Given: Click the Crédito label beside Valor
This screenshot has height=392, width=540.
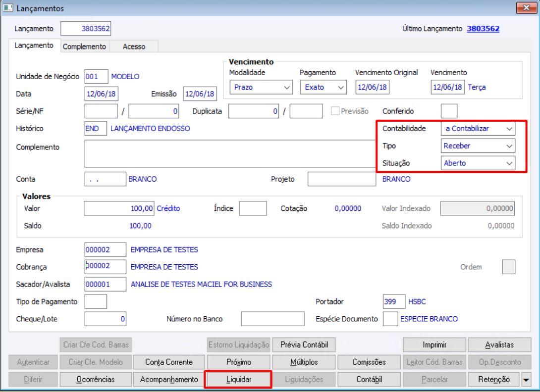Looking at the screenshot, I should point(168,208).
